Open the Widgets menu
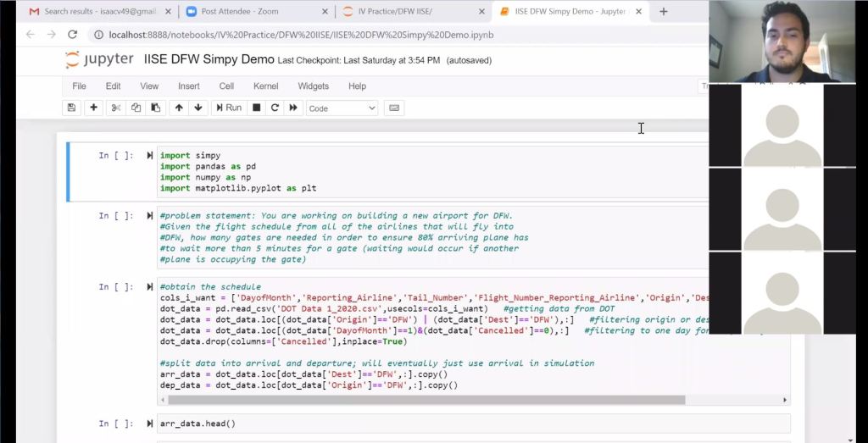The height and width of the screenshot is (443, 868). [x=313, y=86]
